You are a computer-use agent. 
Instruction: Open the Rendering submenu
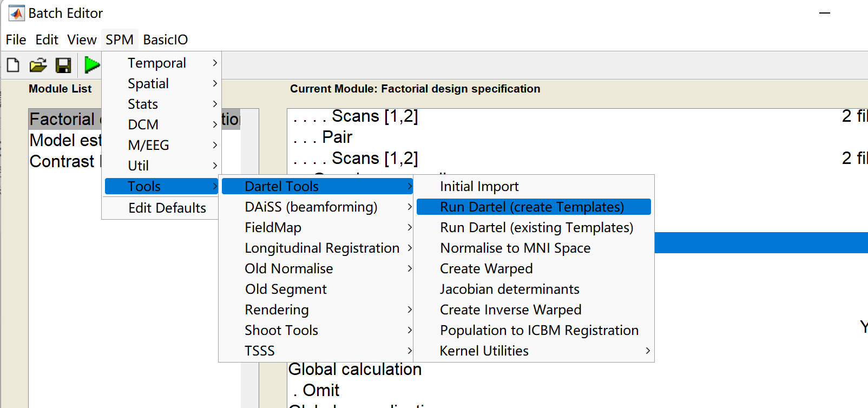(x=317, y=310)
